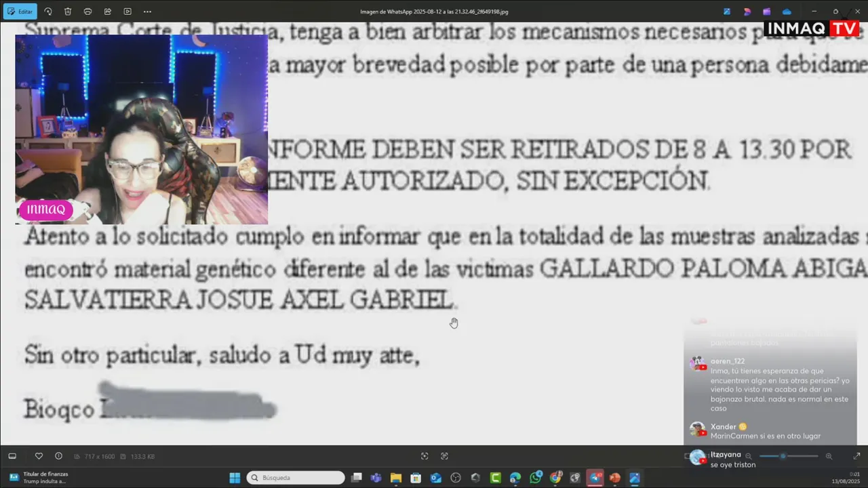Image resolution: width=868 pixels, height=488 pixels.
Task: Close the Photos window
Action: (x=856, y=12)
